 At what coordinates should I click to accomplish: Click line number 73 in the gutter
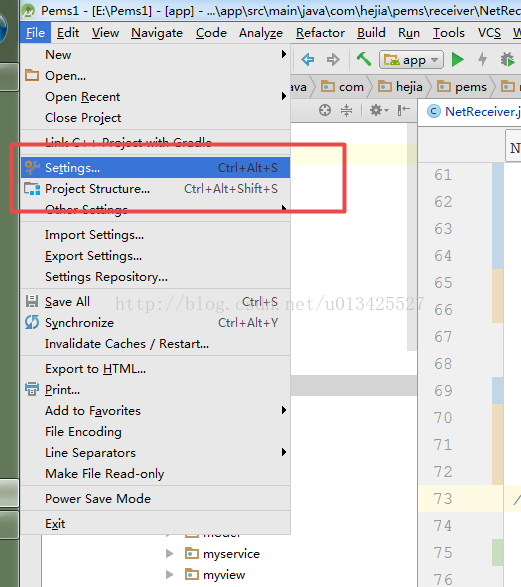click(x=443, y=499)
